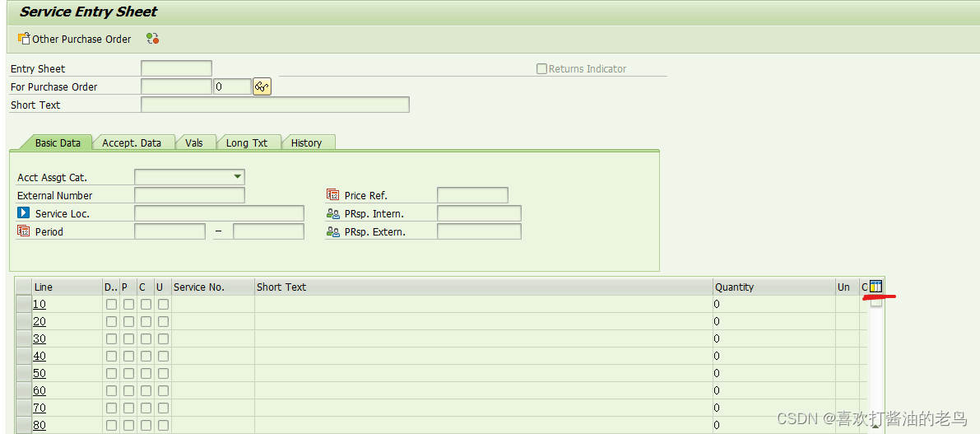Click the PRsp. Extern. person icon
This screenshot has height=434, width=980.
(332, 231)
